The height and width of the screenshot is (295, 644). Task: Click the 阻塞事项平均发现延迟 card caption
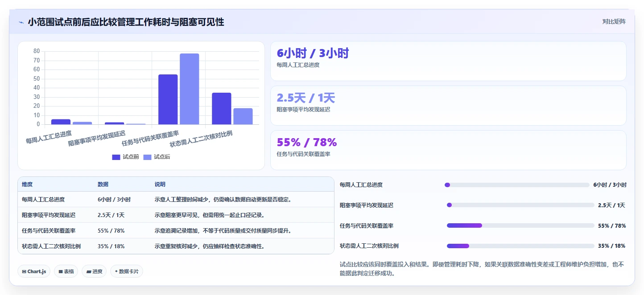303,110
